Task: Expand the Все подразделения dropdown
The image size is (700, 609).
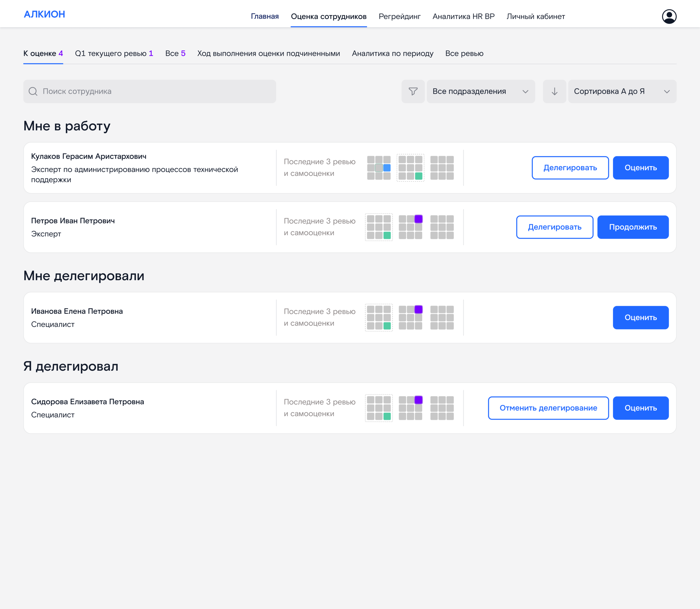Action: point(481,91)
